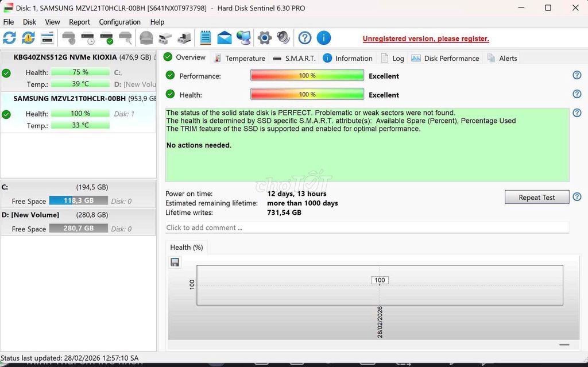This screenshot has width=588, height=367.
Task: Click the Health 100 % gradient bar
Action: click(x=307, y=95)
